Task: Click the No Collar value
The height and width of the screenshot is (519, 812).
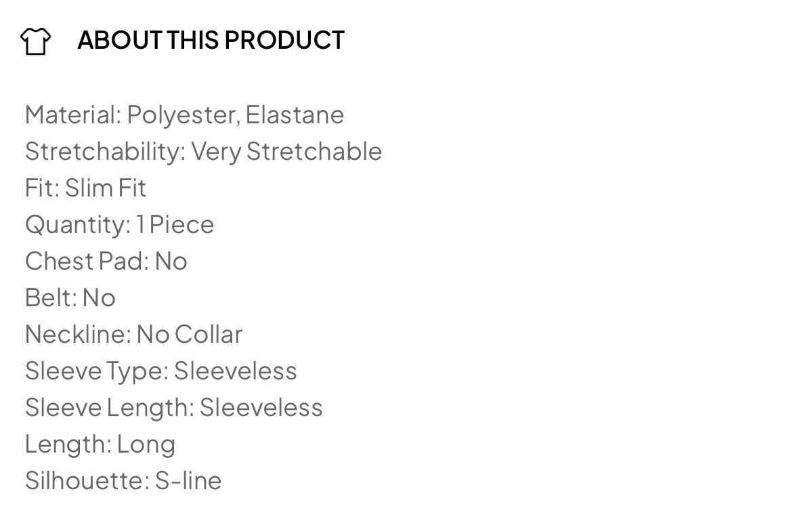Action: click(190, 335)
